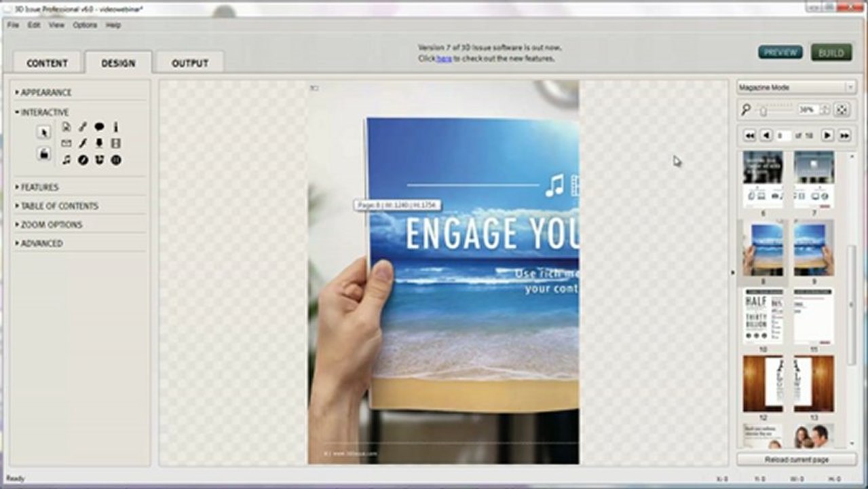The image size is (868, 489).
Task: Click the 'ENGAGE YOU' heading on page
Action: coord(492,233)
